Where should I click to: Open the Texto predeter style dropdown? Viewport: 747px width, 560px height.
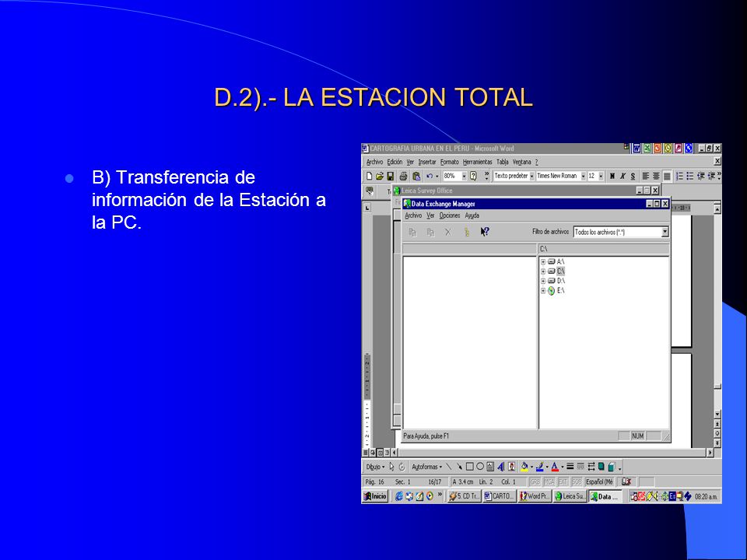[x=532, y=177]
